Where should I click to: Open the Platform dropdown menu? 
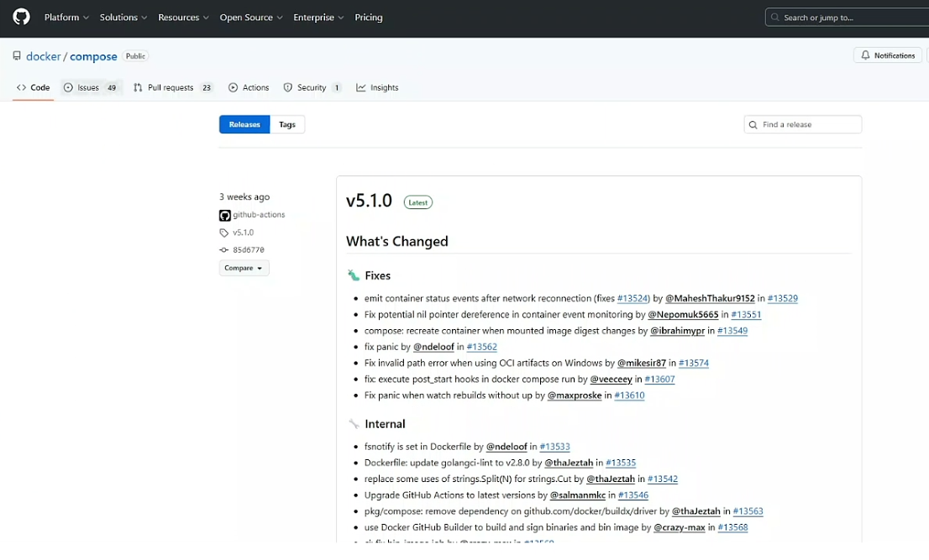click(x=66, y=17)
